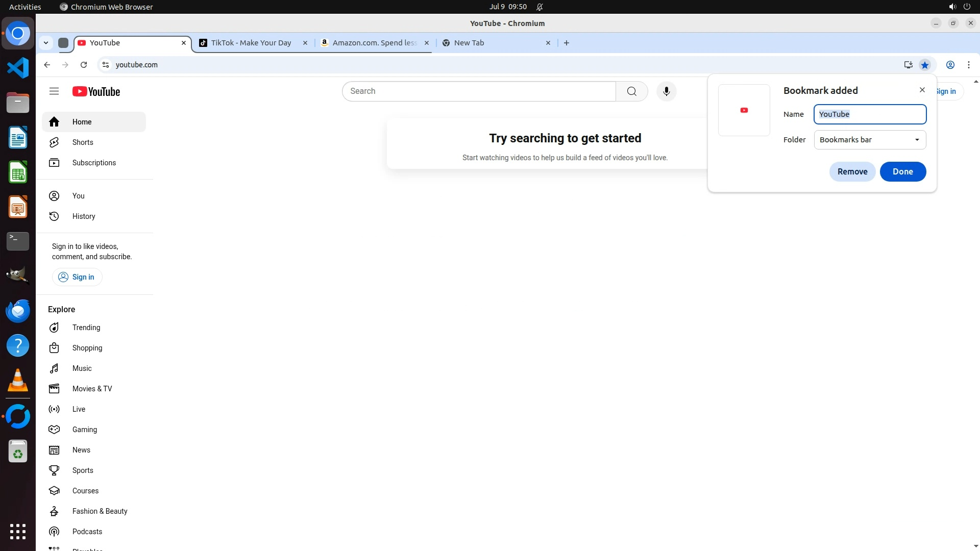
Task: Open Chromium three-dot menu
Action: pyautogui.click(x=969, y=65)
